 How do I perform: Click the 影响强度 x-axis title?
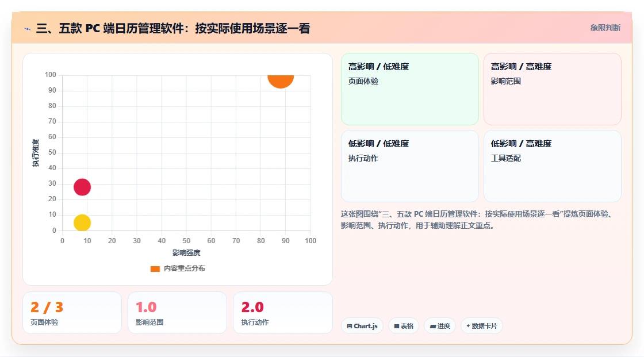click(186, 252)
